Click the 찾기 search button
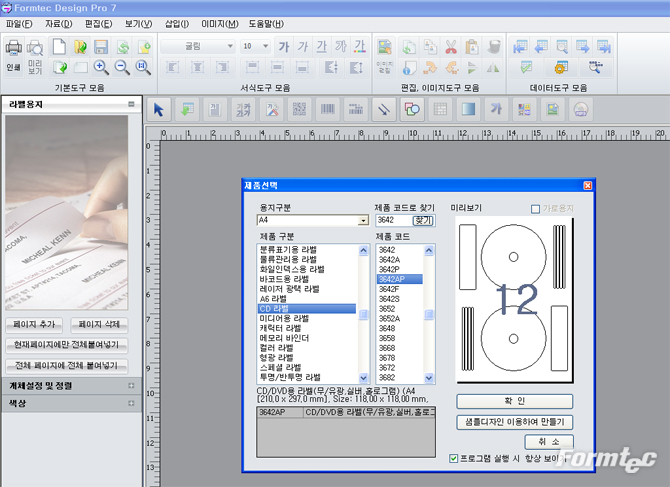The image size is (670, 487). 423,220
